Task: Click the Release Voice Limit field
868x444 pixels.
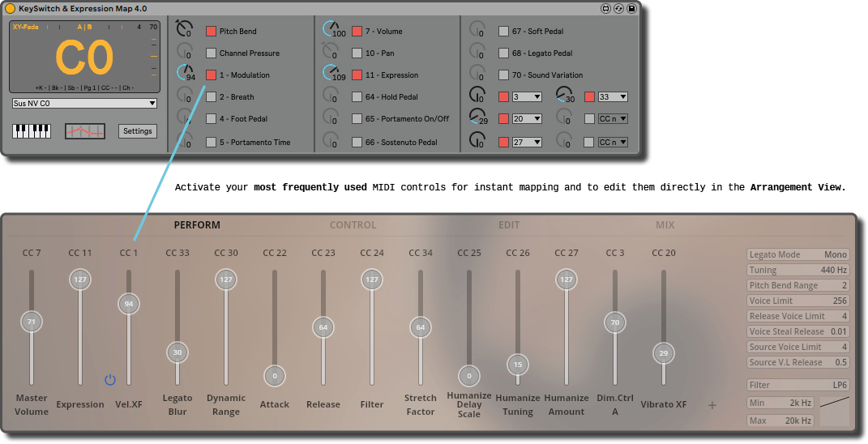Action: (x=797, y=316)
